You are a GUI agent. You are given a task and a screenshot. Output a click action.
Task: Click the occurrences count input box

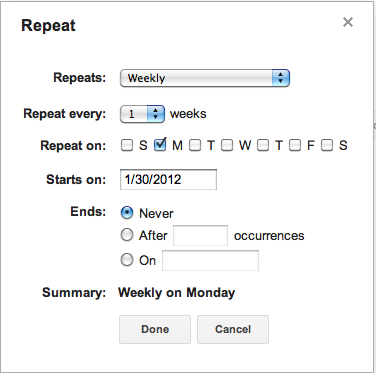point(200,236)
